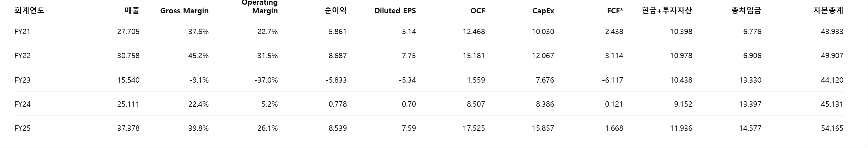
Task: Select the FY22 row label
Action: pyautogui.click(x=22, y=56)
